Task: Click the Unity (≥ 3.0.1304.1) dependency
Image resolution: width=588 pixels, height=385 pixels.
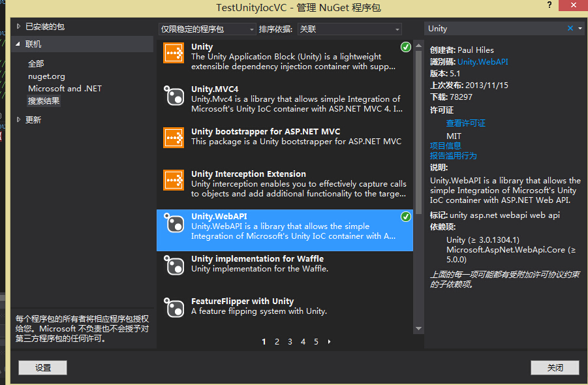Action: [483, 240]
